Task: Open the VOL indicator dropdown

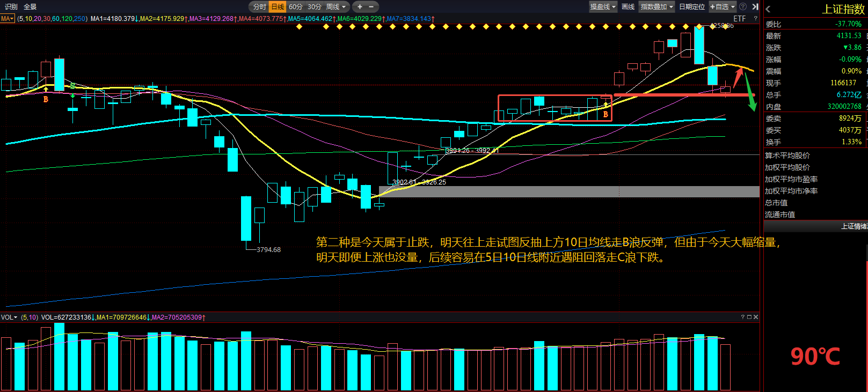Action: coord(9,317)
